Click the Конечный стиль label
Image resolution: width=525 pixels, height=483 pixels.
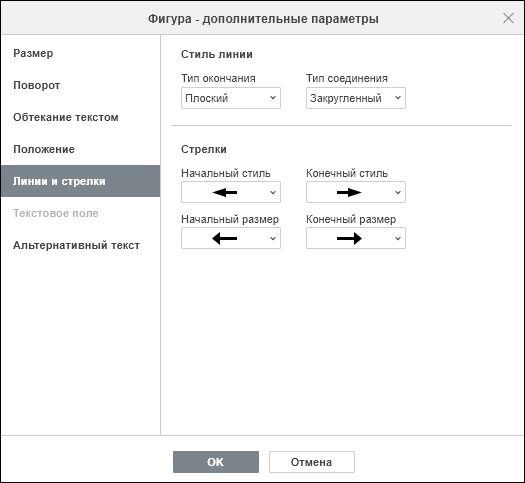347,173
